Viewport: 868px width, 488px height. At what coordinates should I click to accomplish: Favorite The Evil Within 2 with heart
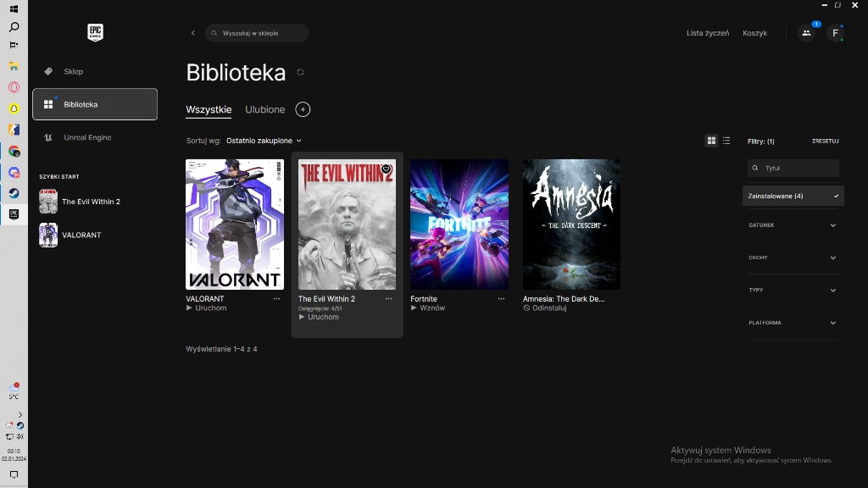(x=387, y=169)
